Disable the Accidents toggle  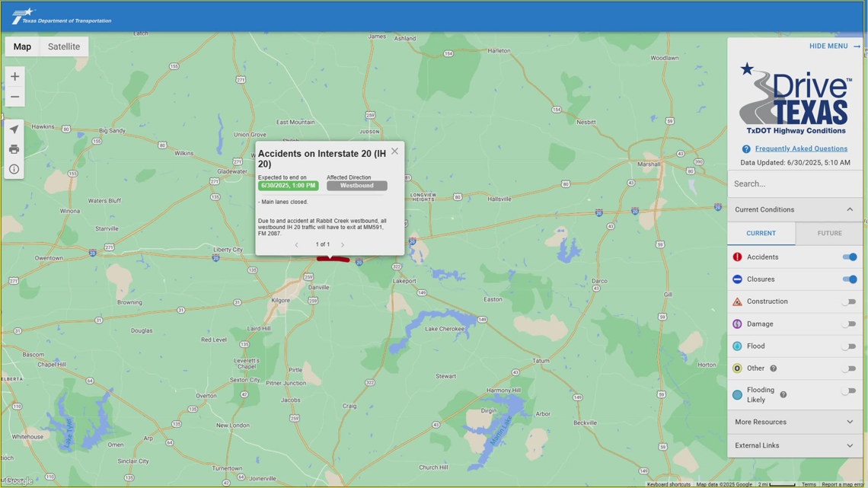(849, 257)
